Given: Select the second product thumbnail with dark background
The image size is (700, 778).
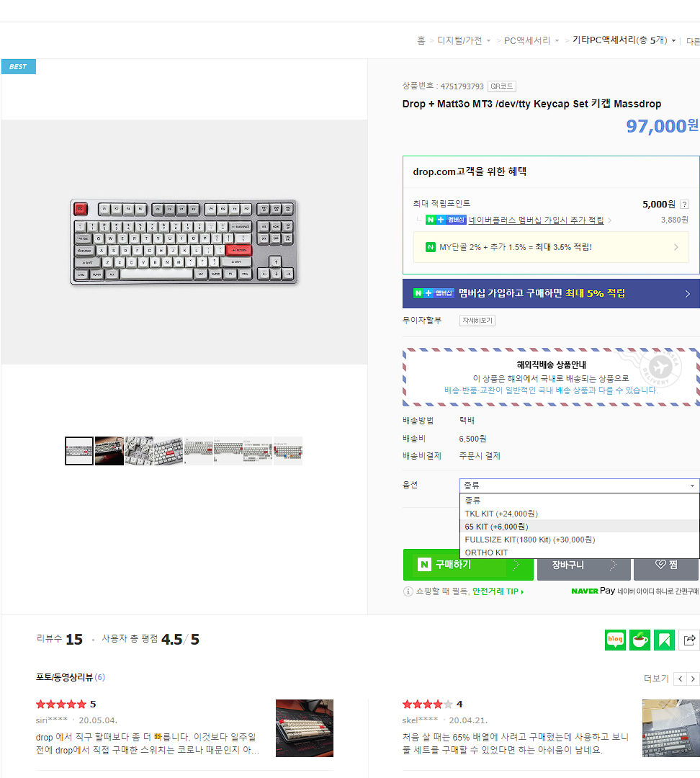Looking at the screenshot, I should coord(109,450).
